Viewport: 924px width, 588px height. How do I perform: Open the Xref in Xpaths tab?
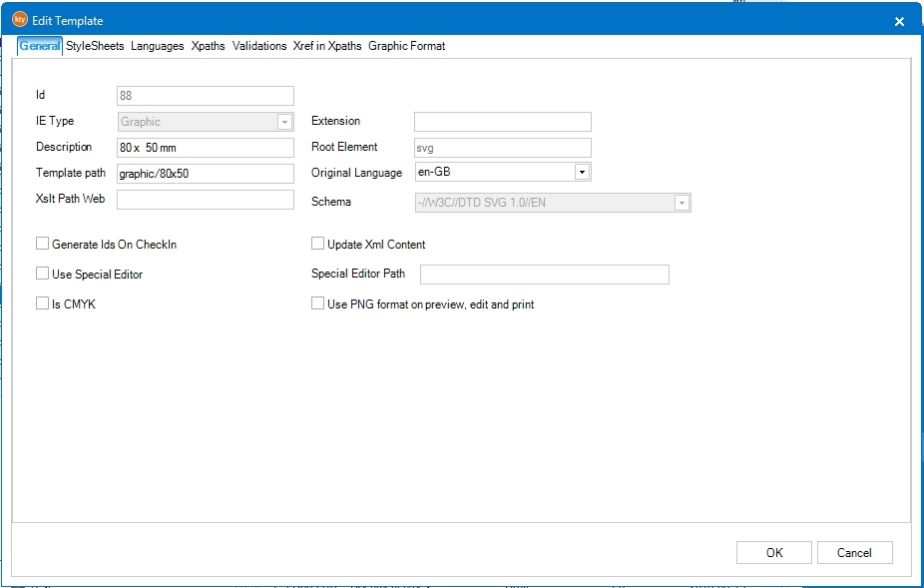pos(327,46)
